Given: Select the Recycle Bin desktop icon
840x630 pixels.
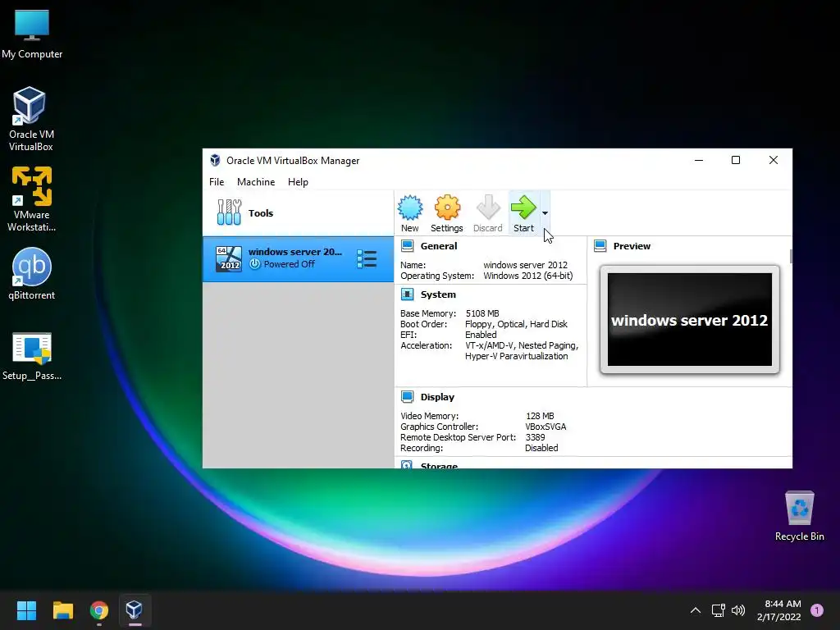Looking at the screenshot, I should [799, 515].
